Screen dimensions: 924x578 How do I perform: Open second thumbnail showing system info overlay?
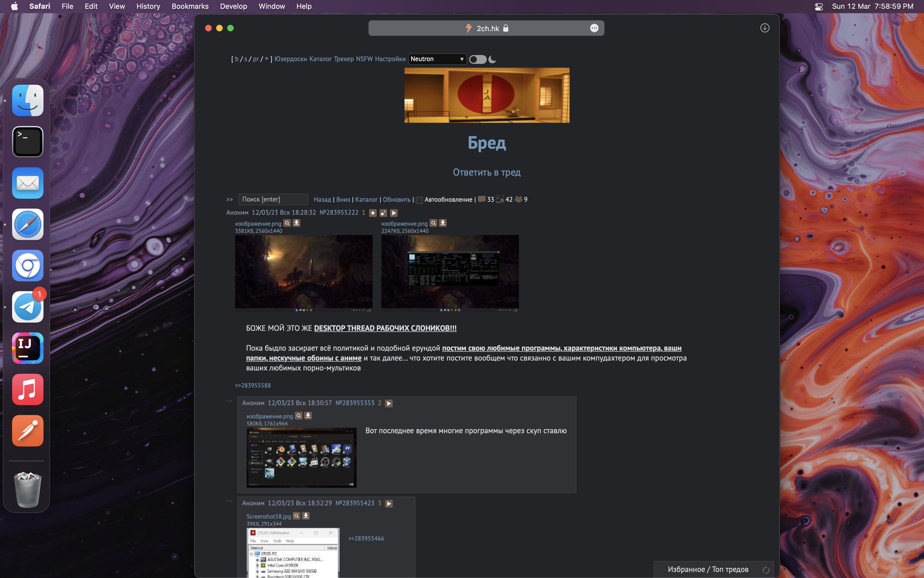tap(450, 273)
